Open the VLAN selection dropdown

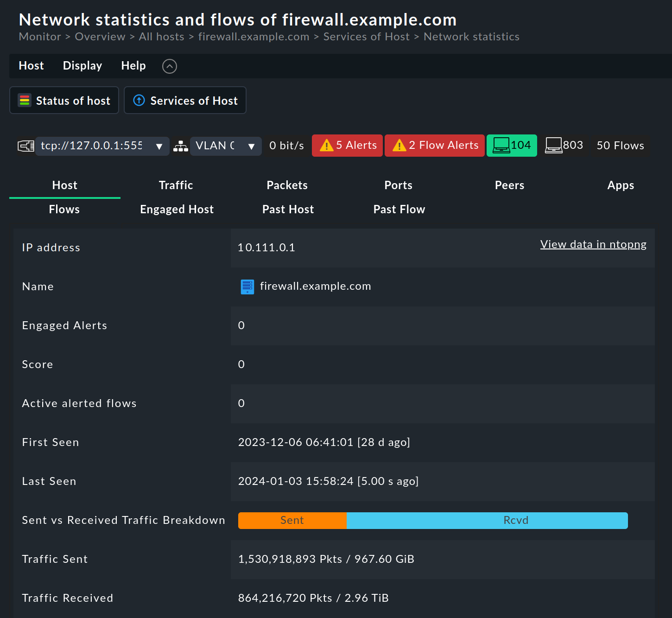tap(252, 146)
